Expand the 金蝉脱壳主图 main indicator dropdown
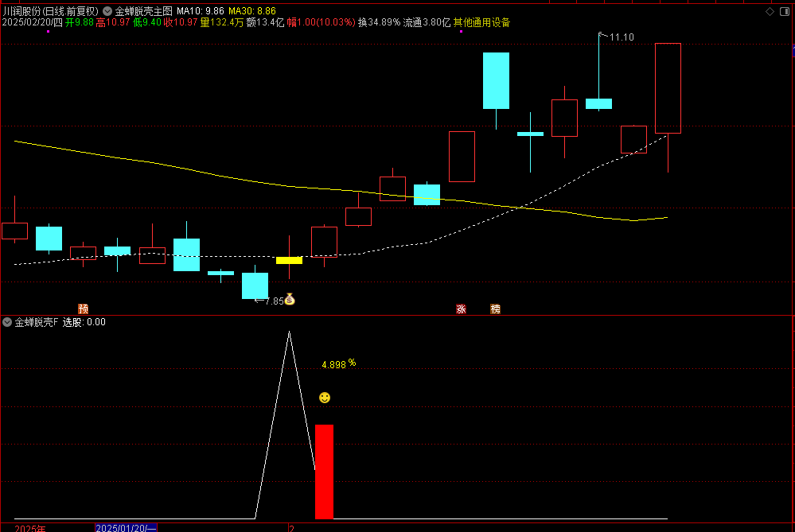The width and height of the screenshot is (795, 532). [x=108, y=11]
